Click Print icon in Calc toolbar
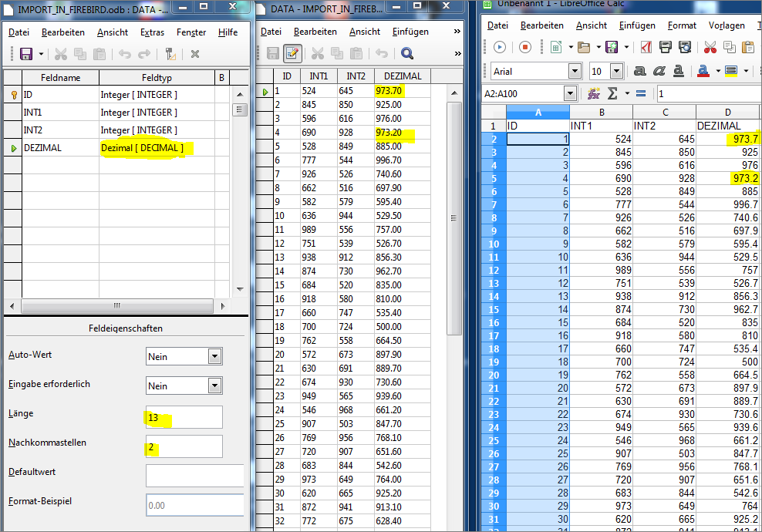This screenshot has height=532, width=762. (666, 46)
